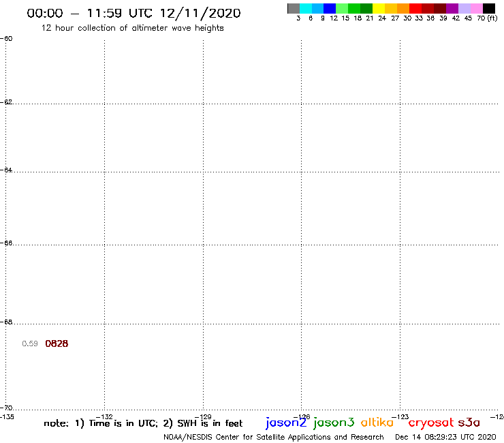The height and width of the screenshot is (443, 504).
Task: Click the light green legend swatch
Action: (x=342, y=8)
